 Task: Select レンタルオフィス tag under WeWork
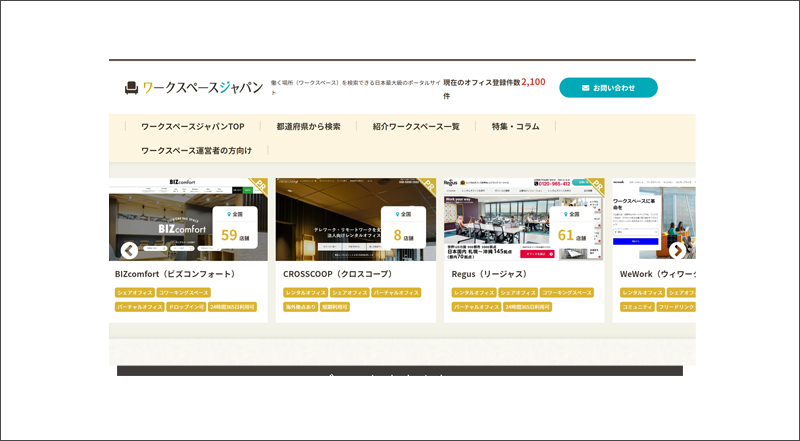642,292
